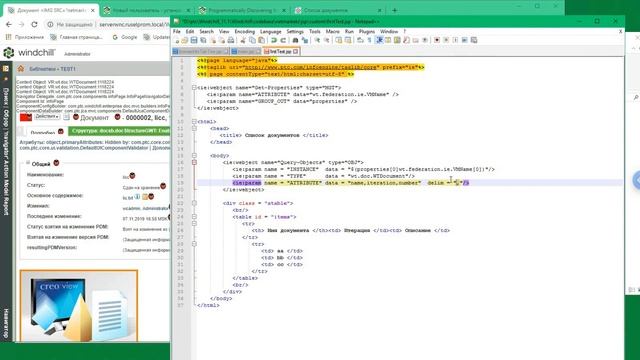Open the Macro menu

tap(333, 31)
